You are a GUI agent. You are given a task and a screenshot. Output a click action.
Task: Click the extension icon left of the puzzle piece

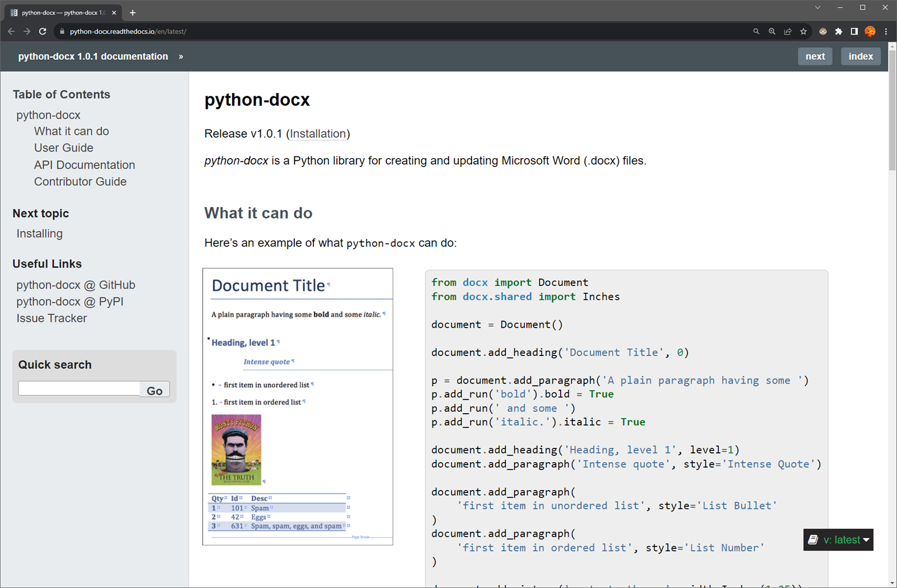[823, 31]
